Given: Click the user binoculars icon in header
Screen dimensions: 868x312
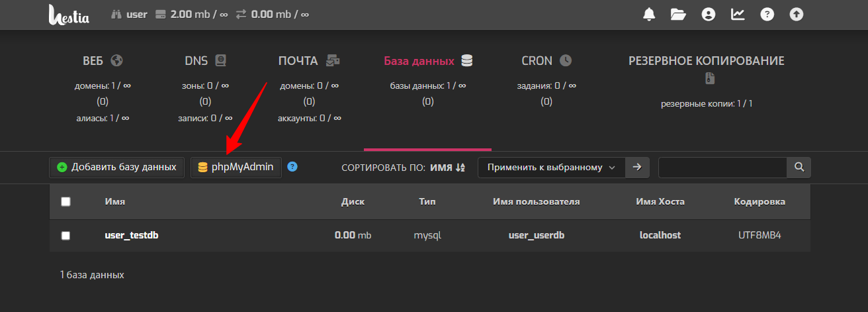Looking at the screenshot, I should [x=115, y=14].
